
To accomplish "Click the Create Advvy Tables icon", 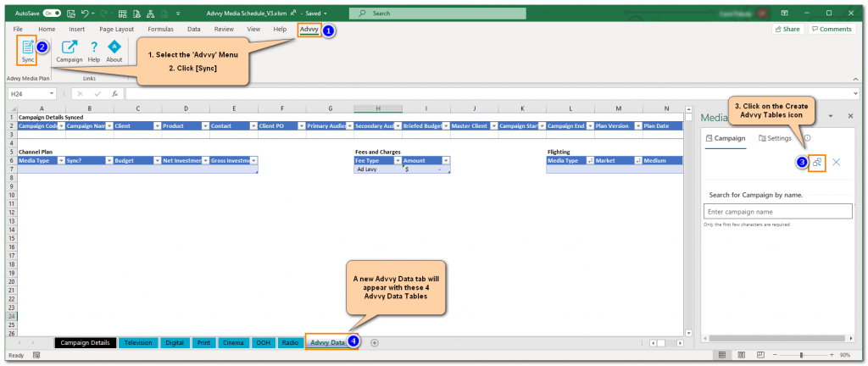I will [x=817, y=163].
